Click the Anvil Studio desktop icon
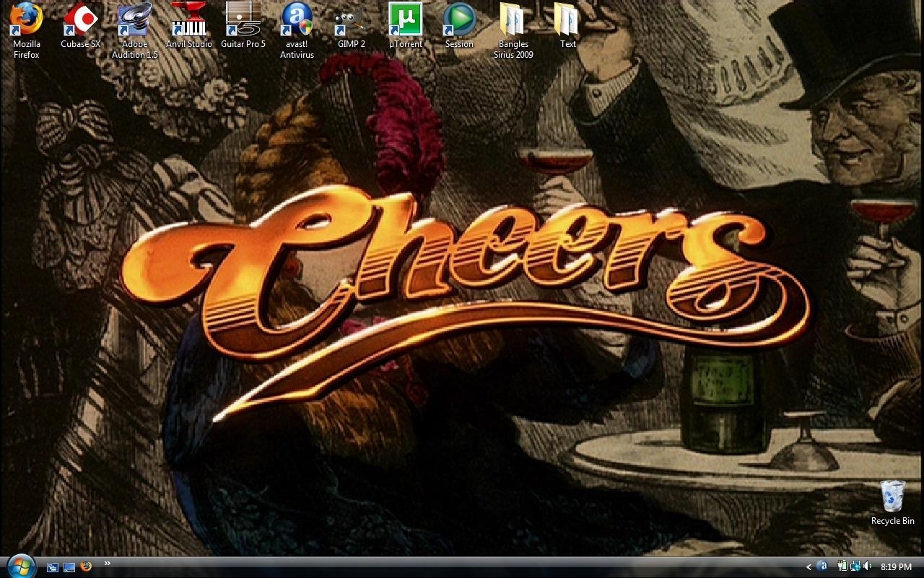 point(188,20)
